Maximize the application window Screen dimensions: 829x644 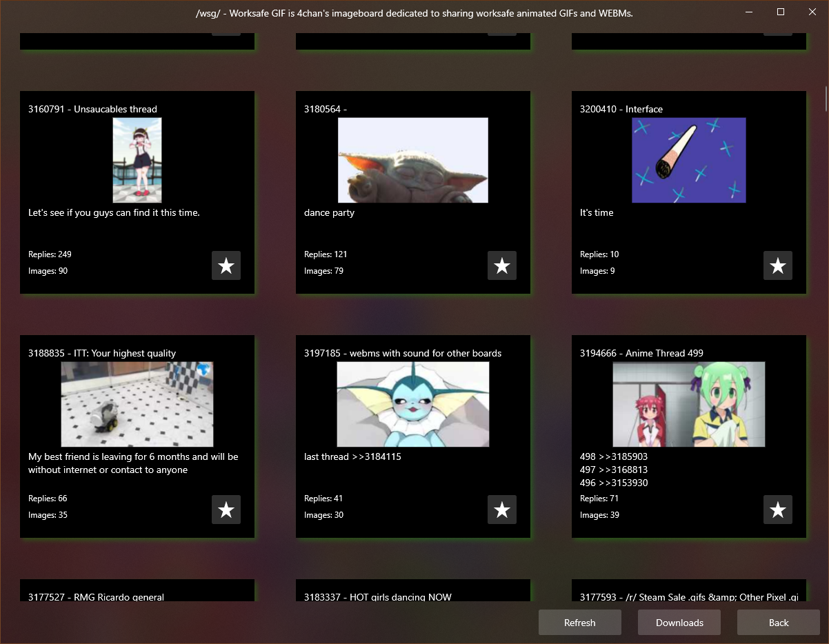point(781,12)
